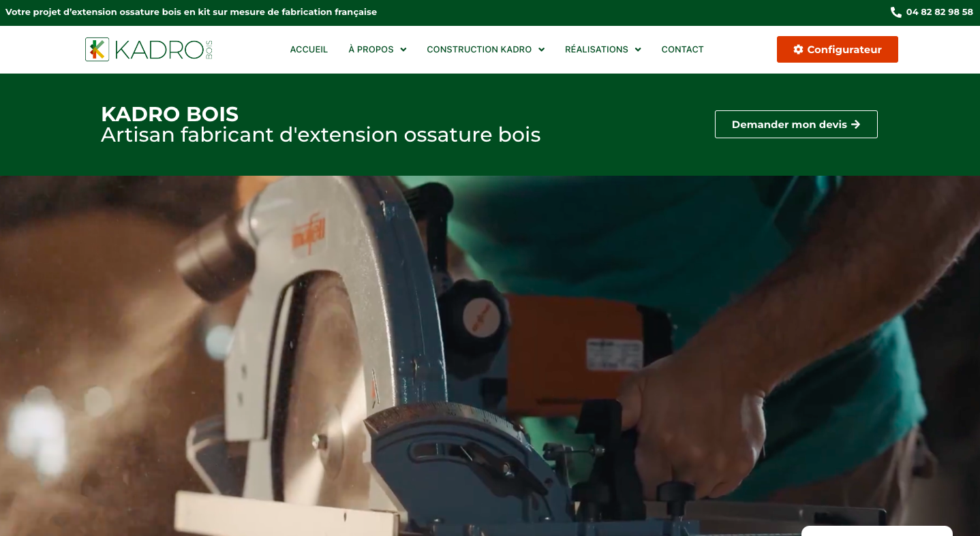Click the KADRO BOIS hero heading
The height and width of the screenshot is (536, 980).
pos(170,114)
